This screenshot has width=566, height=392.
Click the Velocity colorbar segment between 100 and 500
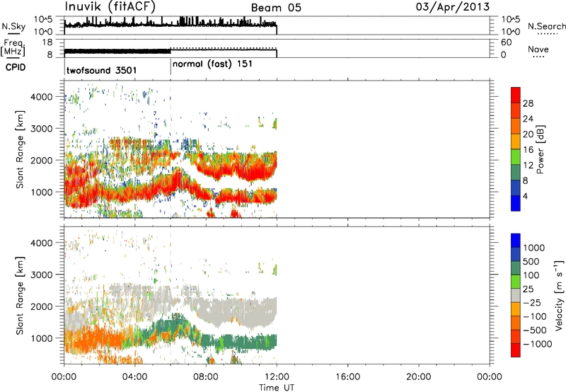click(516, 268)
